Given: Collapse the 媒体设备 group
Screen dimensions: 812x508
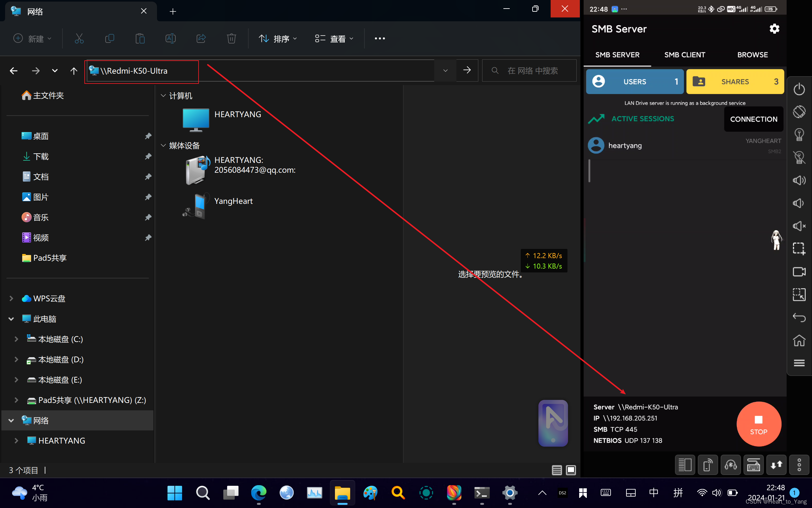Looking at the screenshot, I should [x=163, y=145].
